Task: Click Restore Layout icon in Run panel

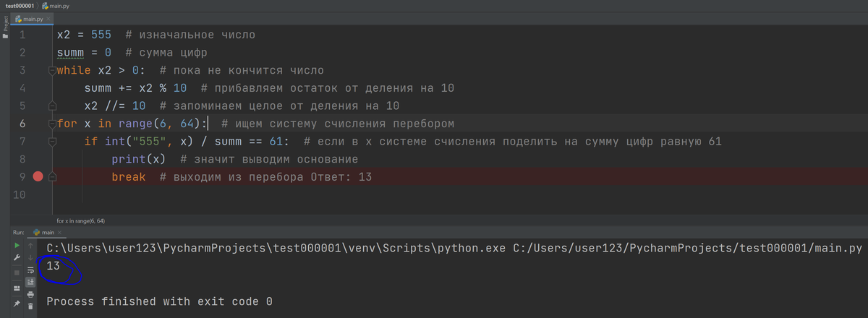Action: (16, 288)
